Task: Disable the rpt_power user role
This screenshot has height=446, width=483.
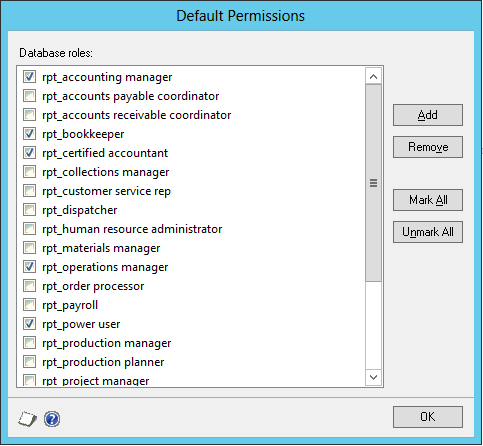Action: (x=29, y=324)
